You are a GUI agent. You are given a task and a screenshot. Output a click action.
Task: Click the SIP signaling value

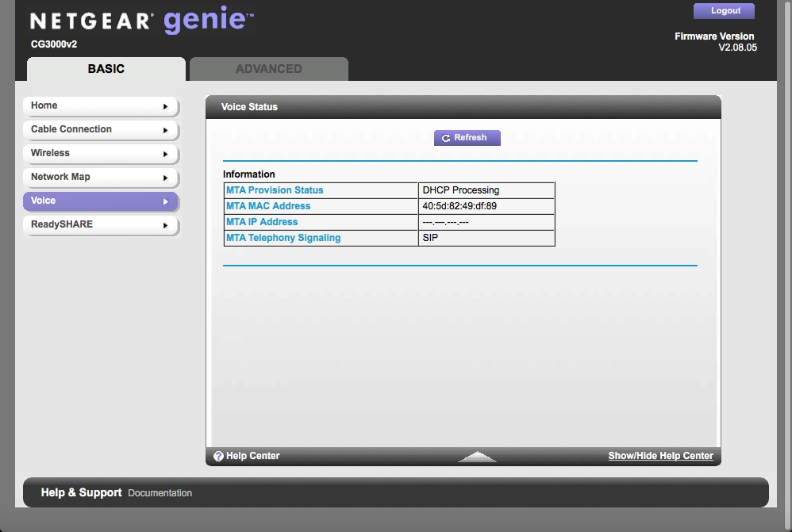pyautogui.click(x=430, y=238)
